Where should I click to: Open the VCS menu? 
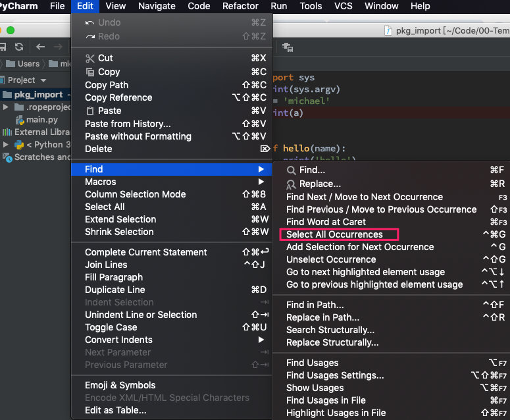(343, 6)
